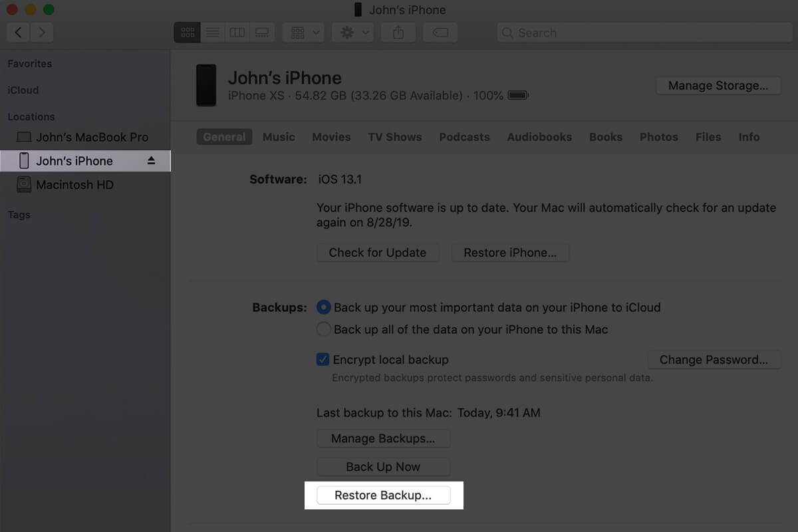Screen dimensions: 798x532
Task: Eject John's iPhone from sidebar
Action: coord(151,161)
